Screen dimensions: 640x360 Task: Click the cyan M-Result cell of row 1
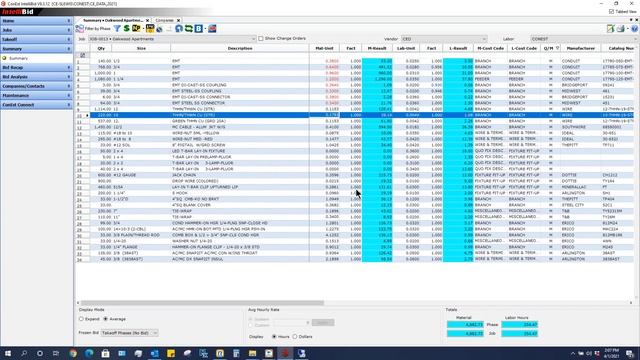pyautogui.click(x=377, y=61)
